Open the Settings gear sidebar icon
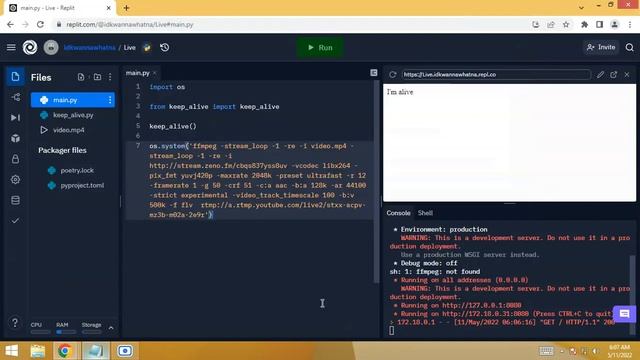This screenshot has width=640, height=360. click(x=15, y=180)
